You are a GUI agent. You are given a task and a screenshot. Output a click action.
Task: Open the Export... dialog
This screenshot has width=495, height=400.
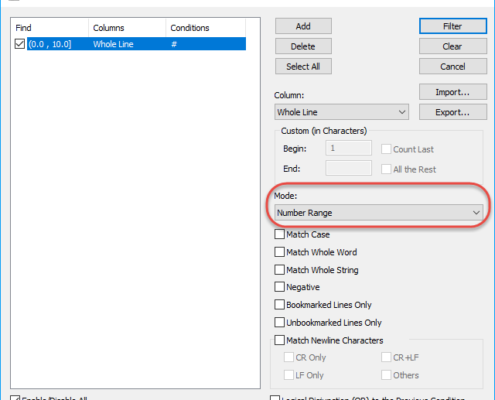click(x=453, y=112)
